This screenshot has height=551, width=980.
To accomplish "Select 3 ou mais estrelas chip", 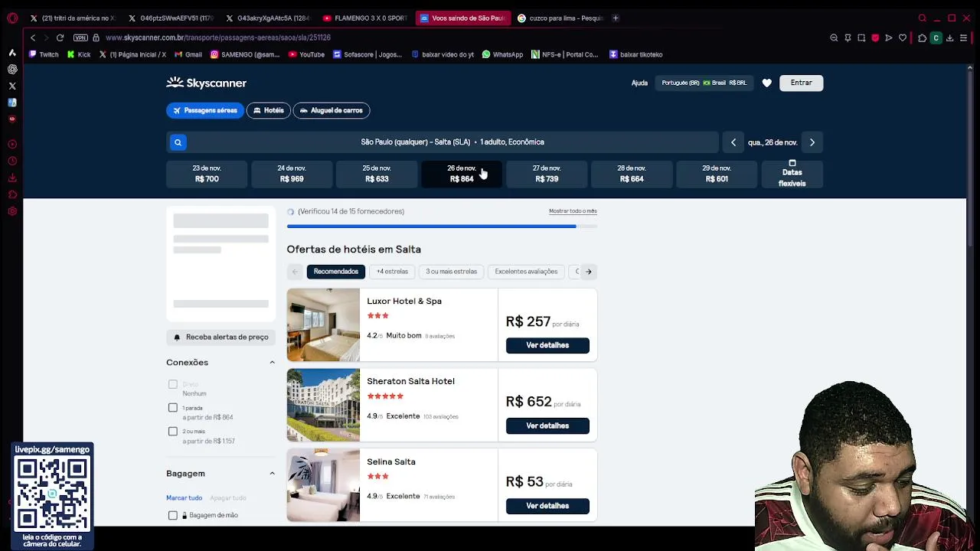I will tap(451, 272).
